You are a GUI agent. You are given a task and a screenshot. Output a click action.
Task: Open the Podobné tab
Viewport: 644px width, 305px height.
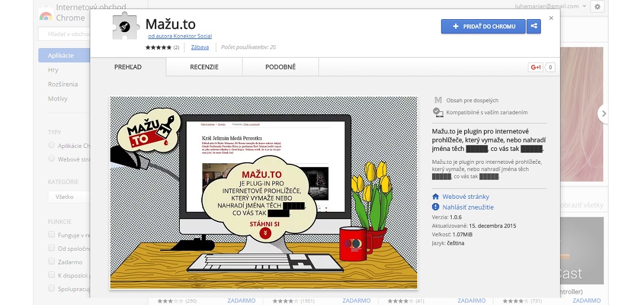(280, 67)
